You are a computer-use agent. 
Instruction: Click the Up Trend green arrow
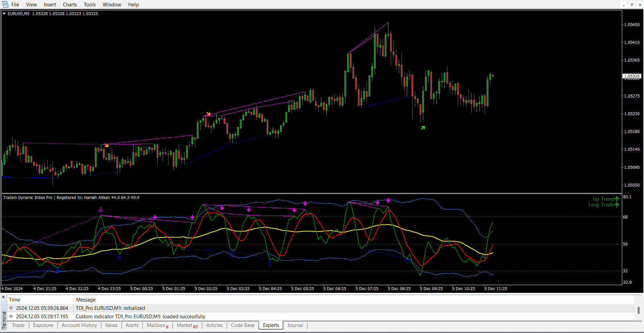pyautogui.click(x=616, y=199)
